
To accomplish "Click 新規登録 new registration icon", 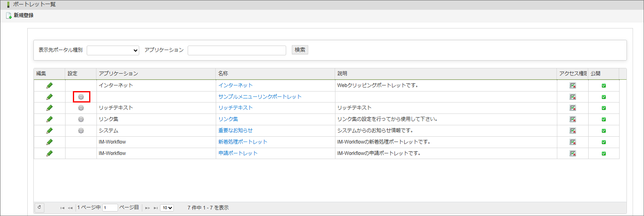I will [9, 15].
